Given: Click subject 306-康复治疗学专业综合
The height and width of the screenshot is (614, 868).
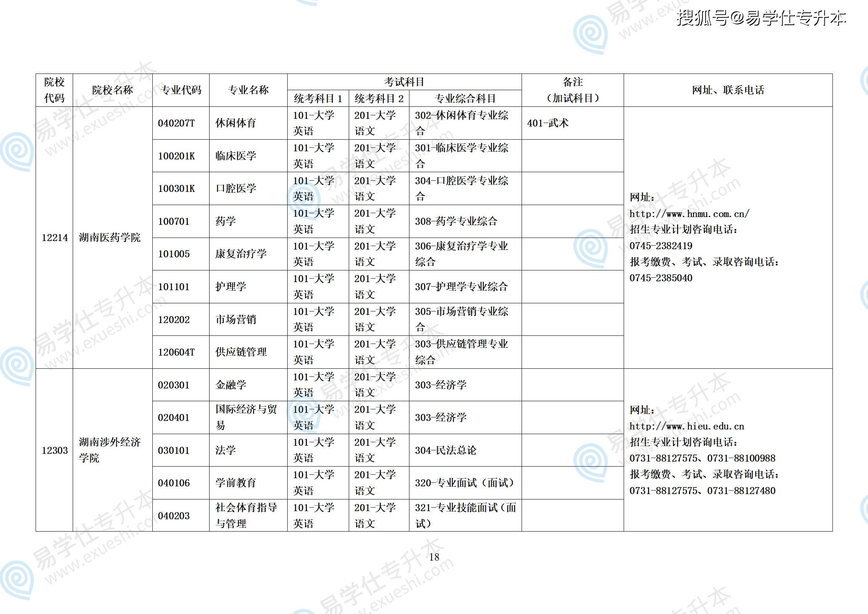Looking at the screenshot, I should (462, 254).
